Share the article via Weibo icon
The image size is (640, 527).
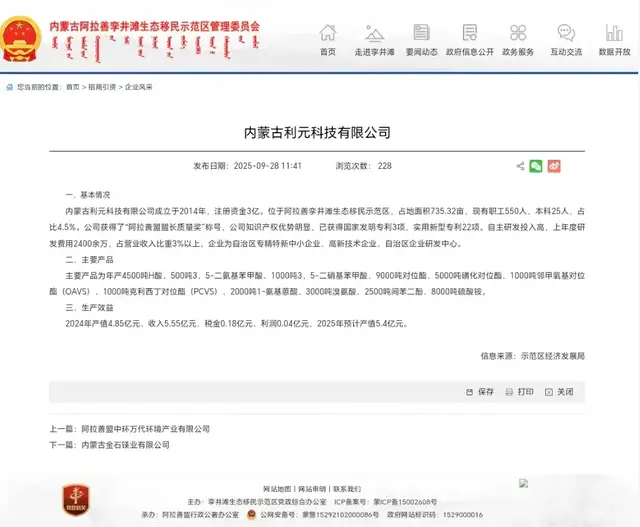pyautogui.click(x=554, y=166)
